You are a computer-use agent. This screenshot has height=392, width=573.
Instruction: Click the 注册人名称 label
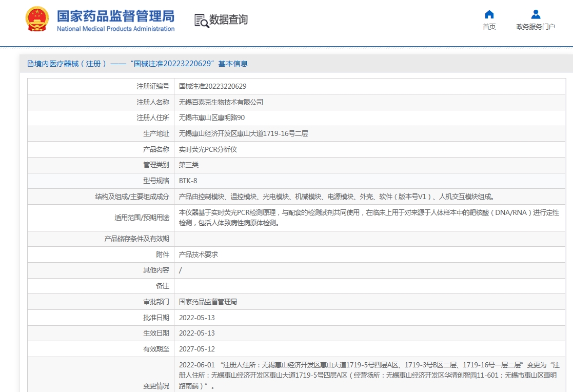coord(153,102)
